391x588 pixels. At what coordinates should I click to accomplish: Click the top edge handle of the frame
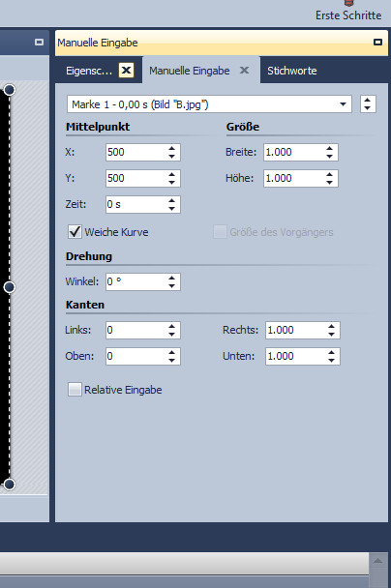10,90
